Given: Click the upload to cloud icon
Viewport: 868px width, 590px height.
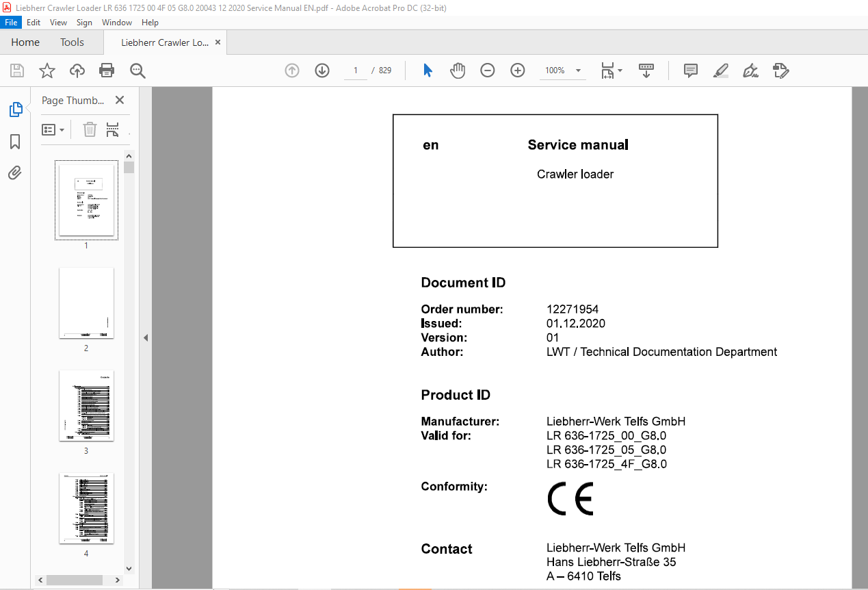Looking at the screenshot, I should pyautogui.click(x=77, y=70).
